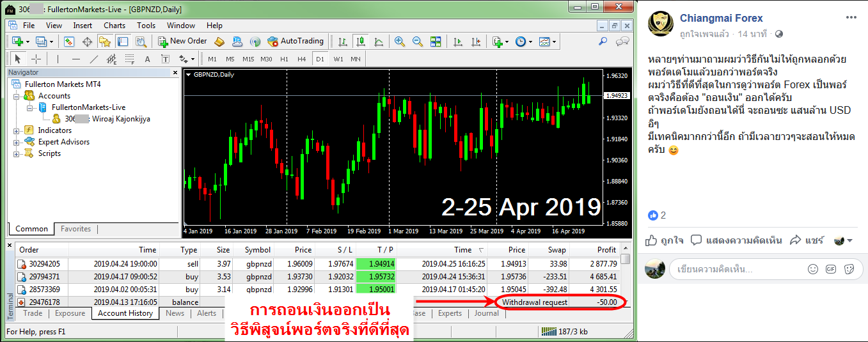Switch chart to line chart
868x342 pixels.
(379, 42)
